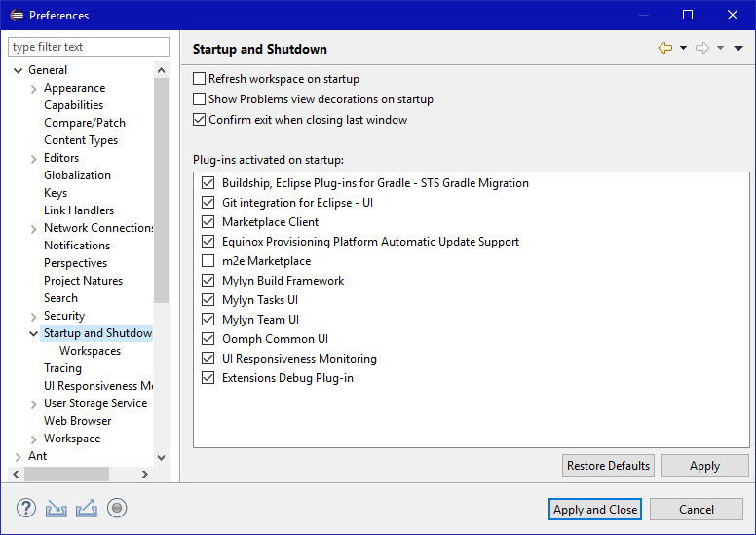Screen dimensions: 756x535
Task: Click the Eclipse icon in title bar
Action: pyautogui.click(x=17, y=15)
